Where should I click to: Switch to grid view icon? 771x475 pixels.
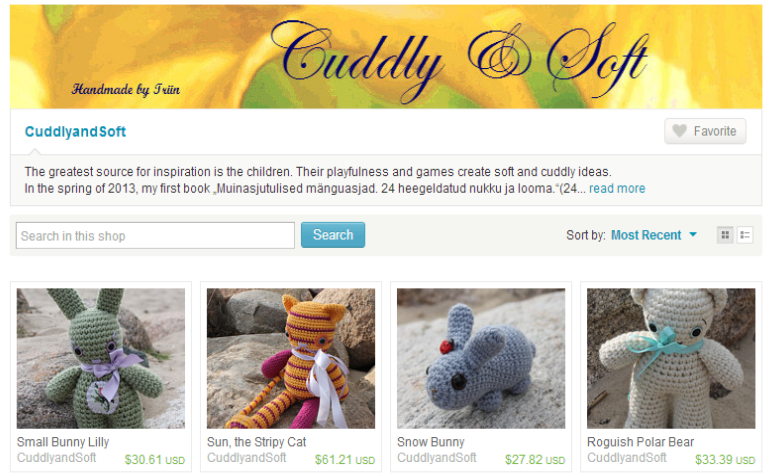(x=725, y=235)
